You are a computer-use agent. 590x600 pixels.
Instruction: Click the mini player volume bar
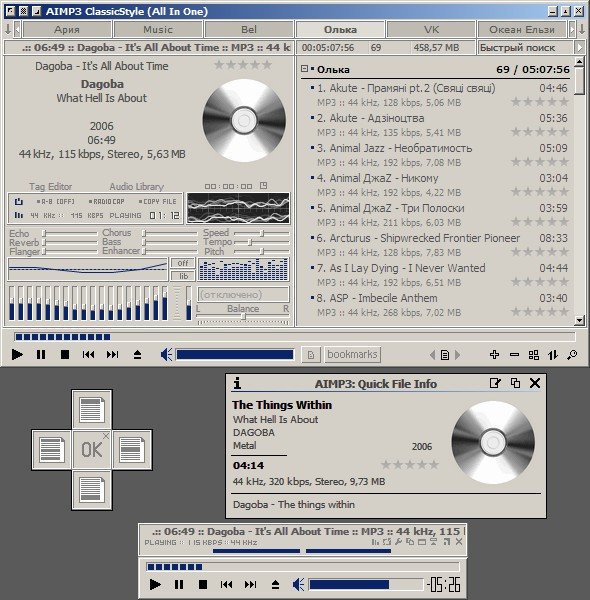[x=367, y=584]
